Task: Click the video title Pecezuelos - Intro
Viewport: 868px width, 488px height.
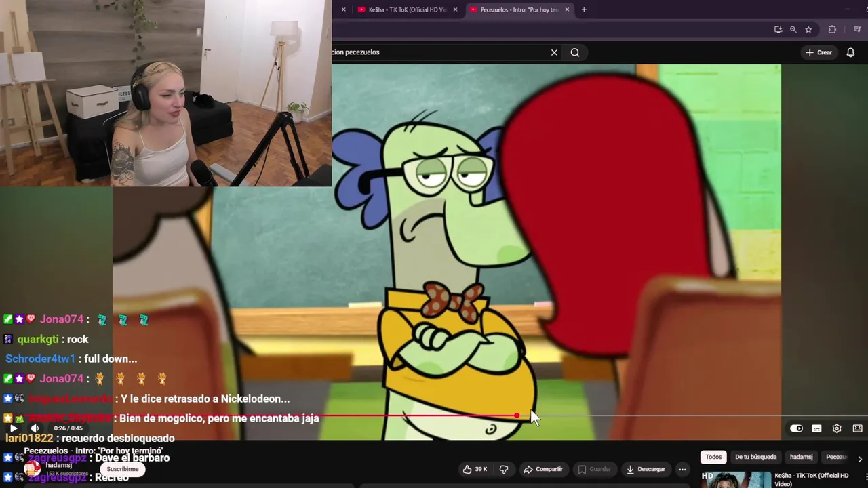Action: point(94,451)
